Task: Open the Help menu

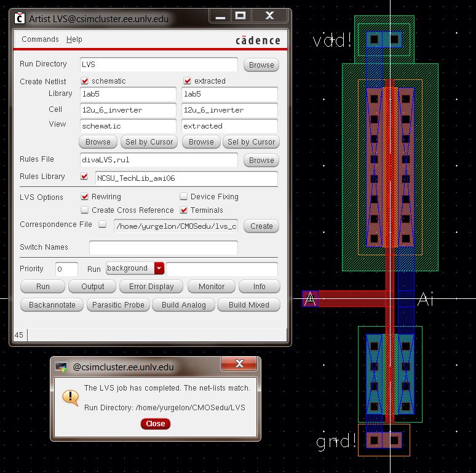Action: click(x=74, y=39)
